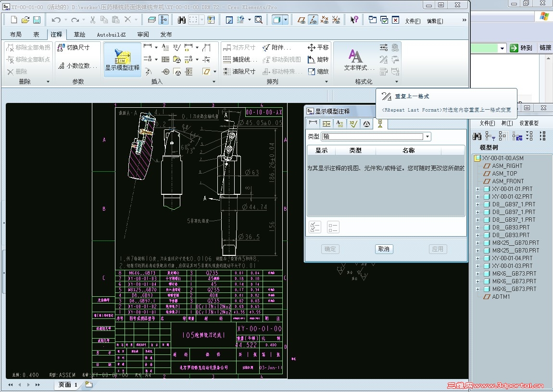Image resolution: width=553 pixels, height=392 pixels.
Task: Open the 文本样式 text style tool
Action: point(355,59)
